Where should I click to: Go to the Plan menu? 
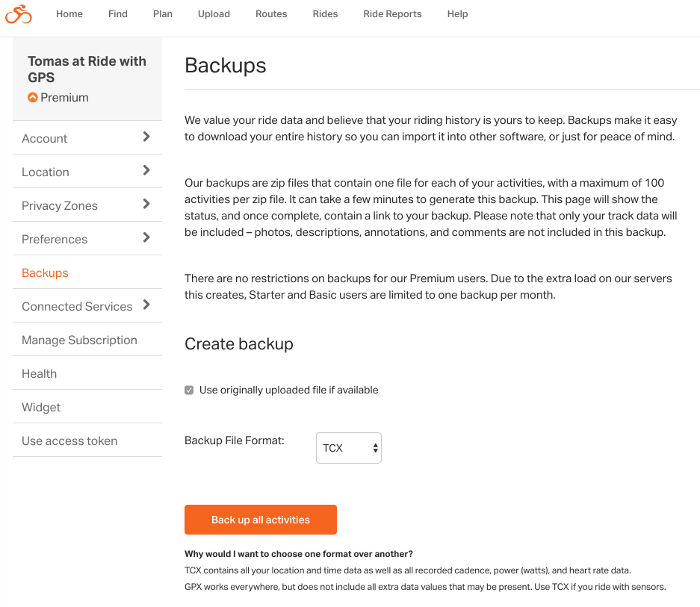163,14
